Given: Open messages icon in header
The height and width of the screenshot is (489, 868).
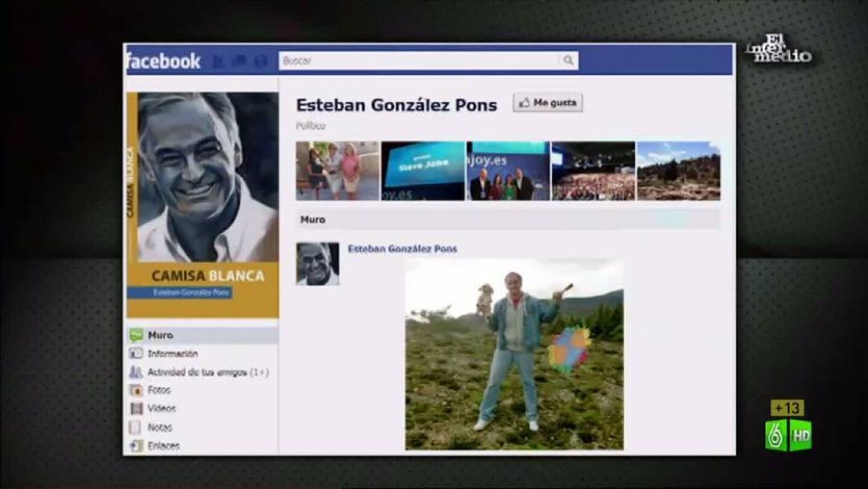Looking at the screenshot, I should [x=239, y=61].
